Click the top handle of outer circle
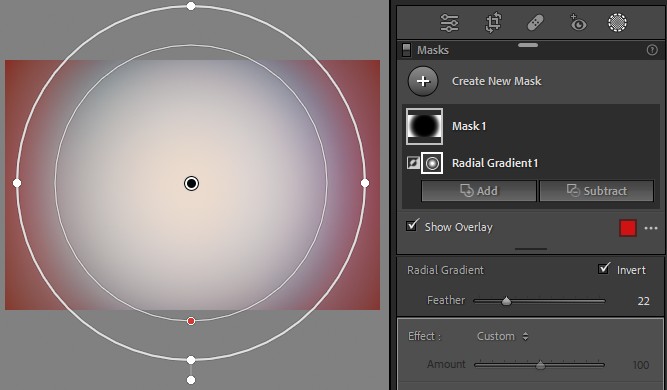 click(191, 6)
